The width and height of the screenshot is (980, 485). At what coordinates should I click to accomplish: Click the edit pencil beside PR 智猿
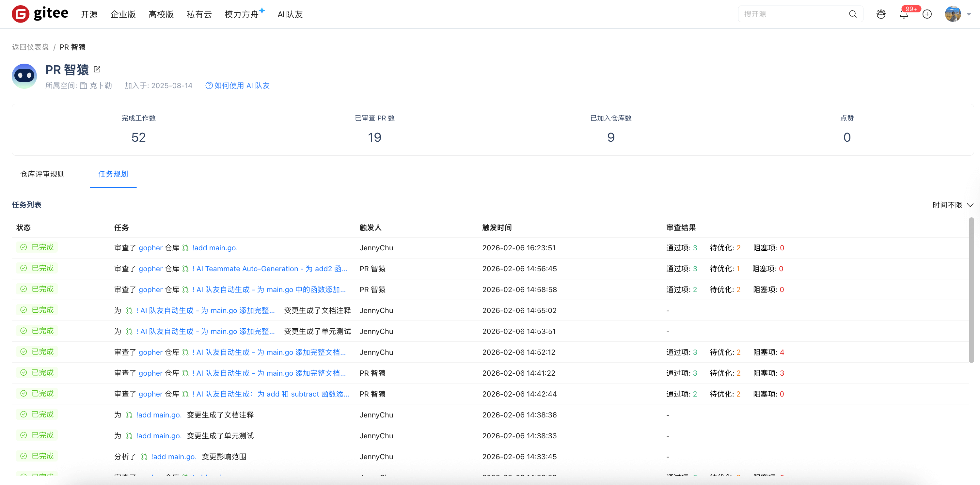97,69
